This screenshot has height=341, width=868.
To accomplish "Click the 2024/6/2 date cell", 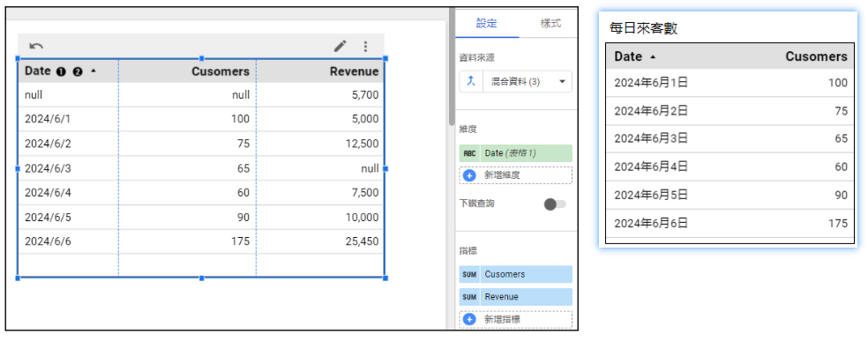I will point(48,144).
